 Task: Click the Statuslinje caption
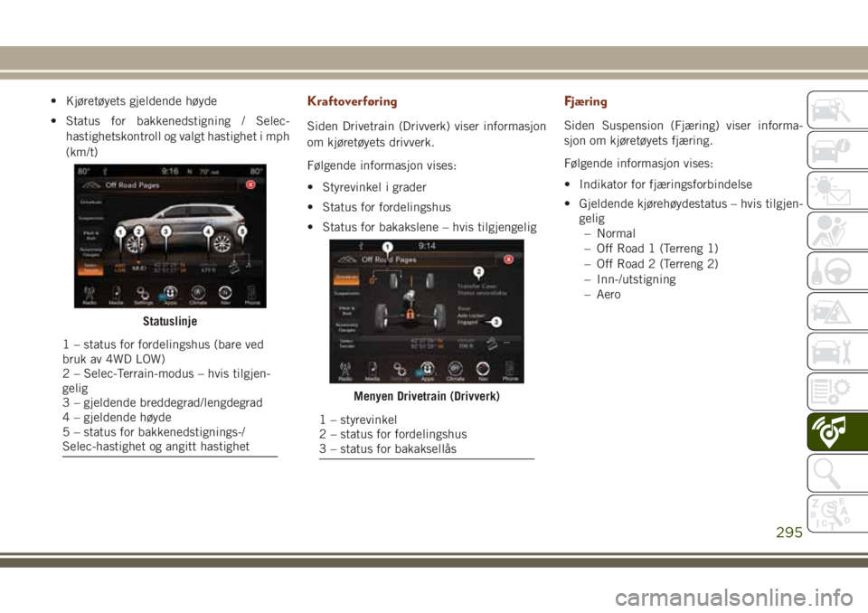click(170, 321)
